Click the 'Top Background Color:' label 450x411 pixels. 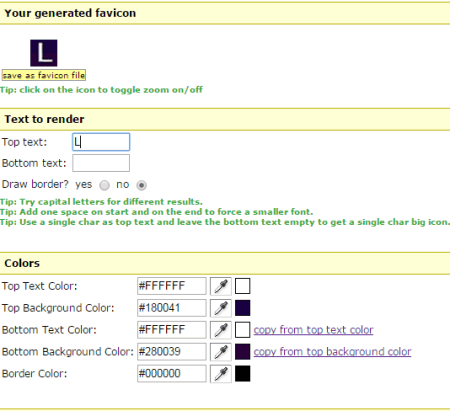click(x=58, y=308)
